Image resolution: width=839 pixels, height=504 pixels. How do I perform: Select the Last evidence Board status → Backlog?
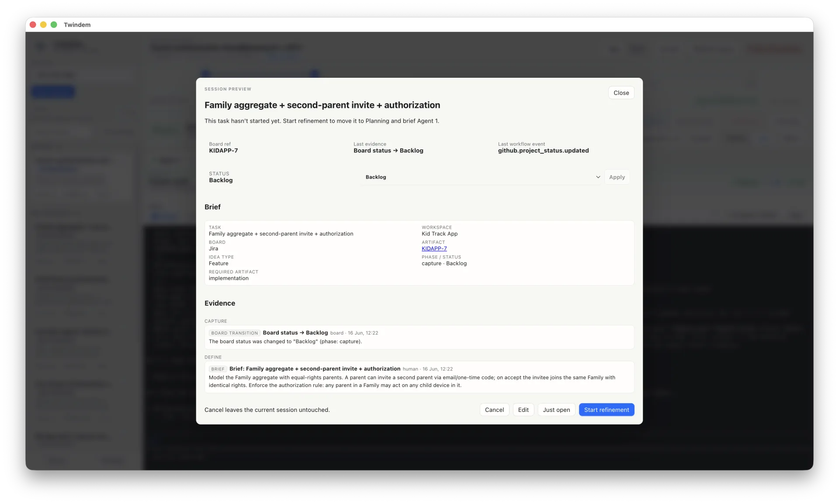[x=388, y=151]
